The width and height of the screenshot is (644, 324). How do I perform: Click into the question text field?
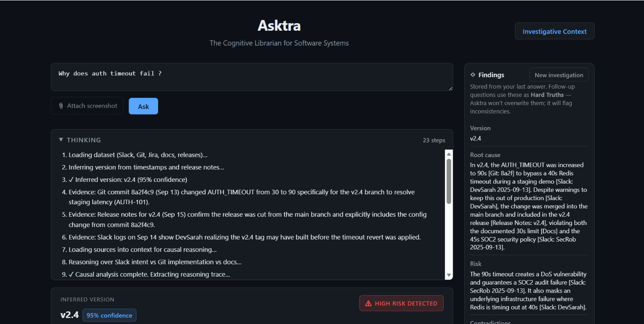click(x=251, y=77)
